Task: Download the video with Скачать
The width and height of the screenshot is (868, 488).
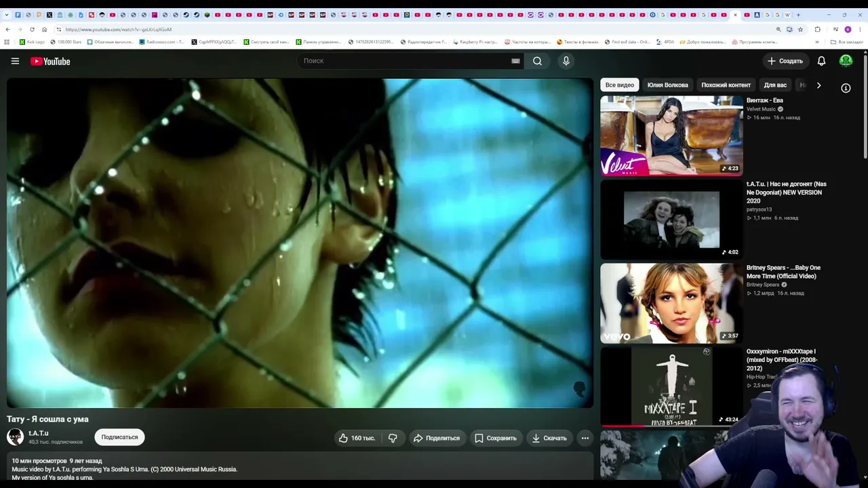Action: tap(549, 438)
